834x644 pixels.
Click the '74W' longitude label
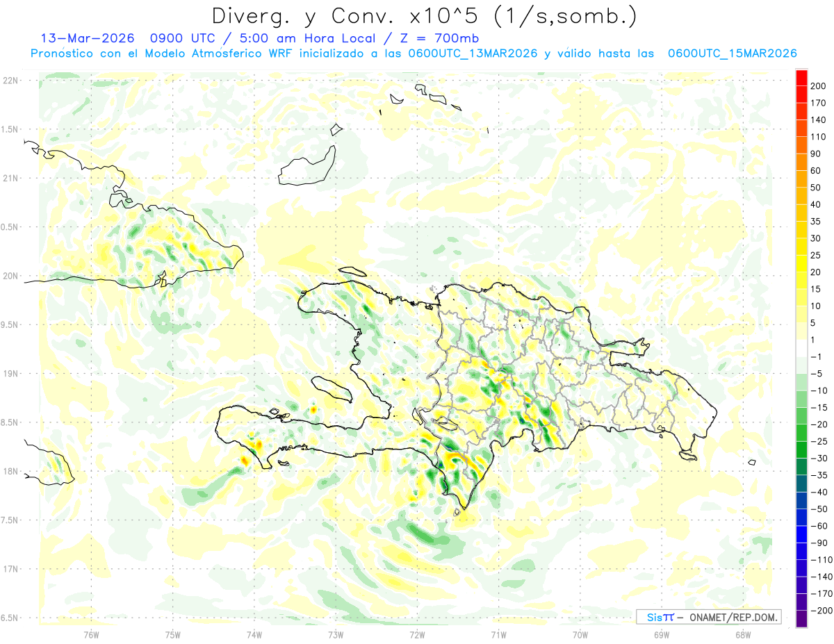[x=254, y=634]
